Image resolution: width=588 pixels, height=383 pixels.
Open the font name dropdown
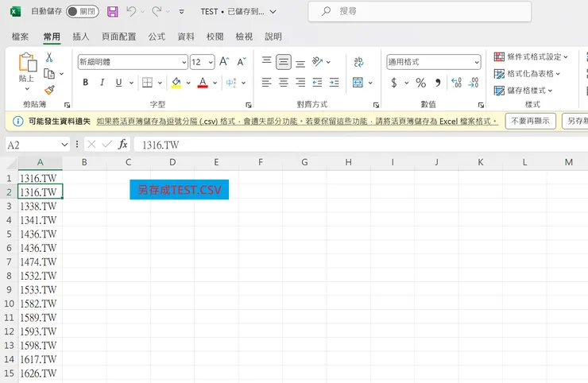(183, 62)
